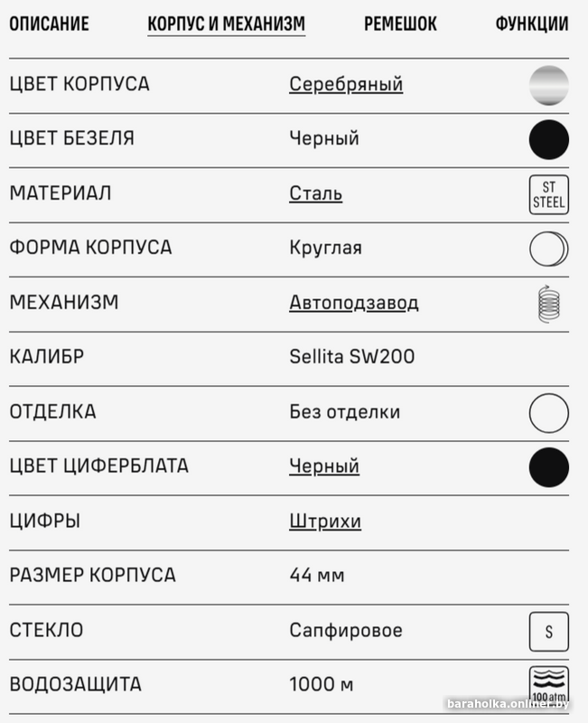Click the Черный dial color link

pyautogui.click(x=324, y=466)
